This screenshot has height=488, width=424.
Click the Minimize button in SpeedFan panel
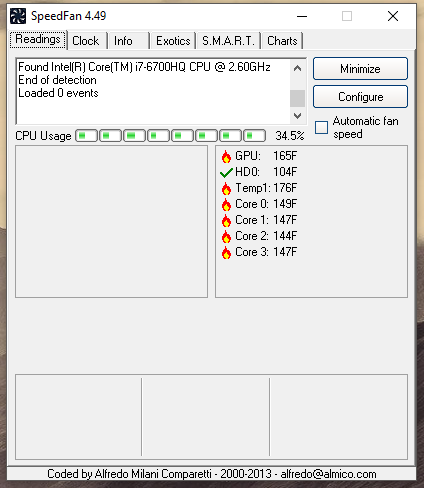click(360, 69)
